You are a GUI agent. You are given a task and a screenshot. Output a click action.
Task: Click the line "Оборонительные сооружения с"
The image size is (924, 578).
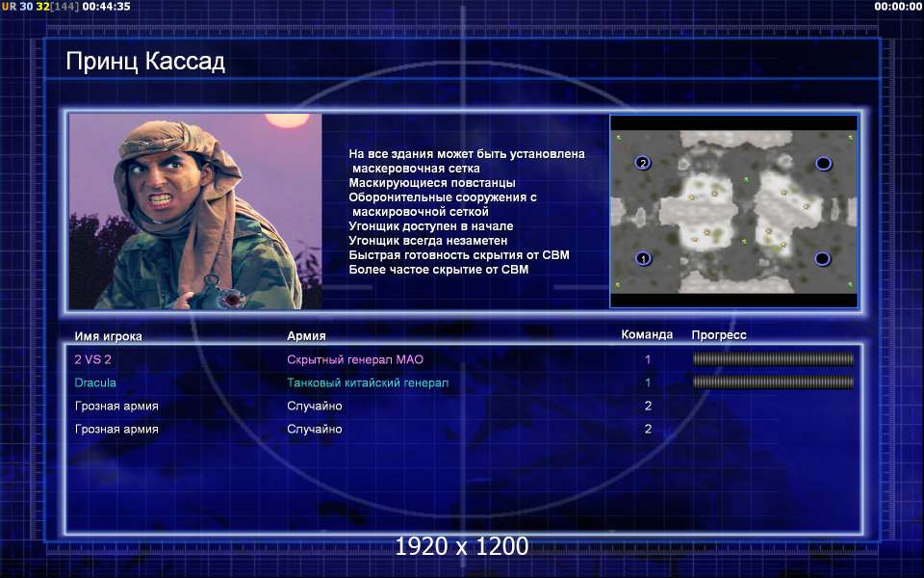pos(443,197)
